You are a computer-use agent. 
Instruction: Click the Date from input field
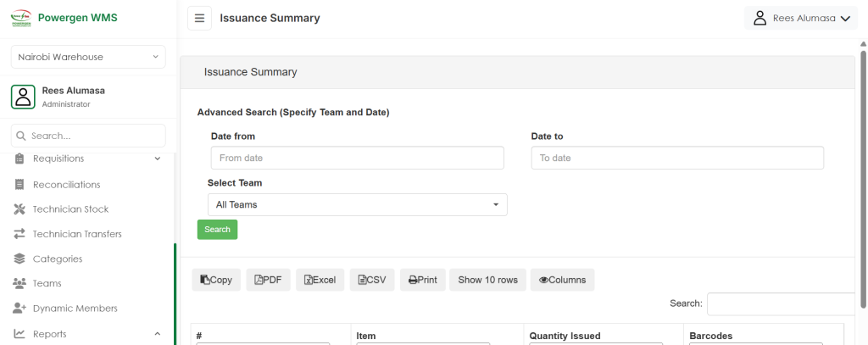pos(357,158)
